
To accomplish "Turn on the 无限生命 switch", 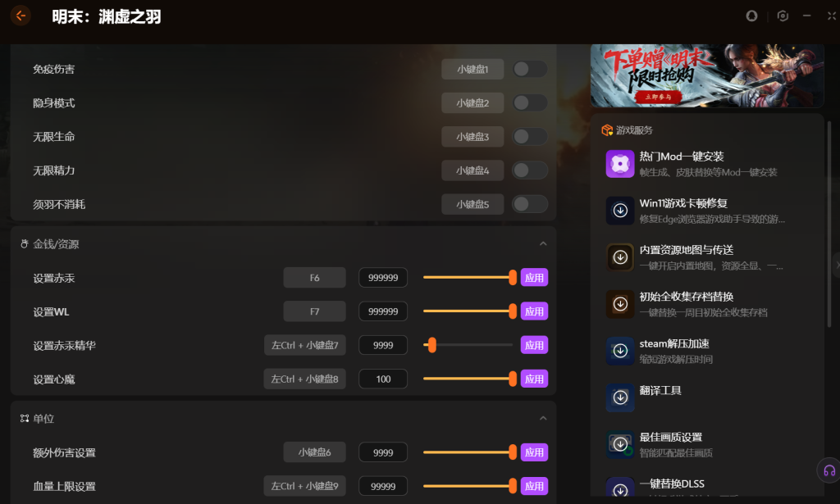I will (529, 136).
